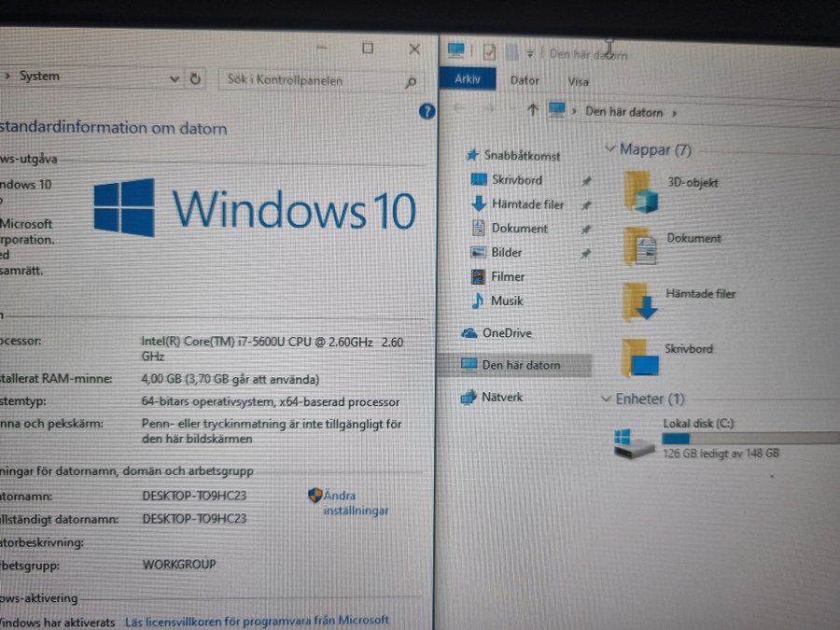Click the search magnifier in Kontrollpanelen box
This screenshot has width=840, height=630.
click(x=410, y=83)
